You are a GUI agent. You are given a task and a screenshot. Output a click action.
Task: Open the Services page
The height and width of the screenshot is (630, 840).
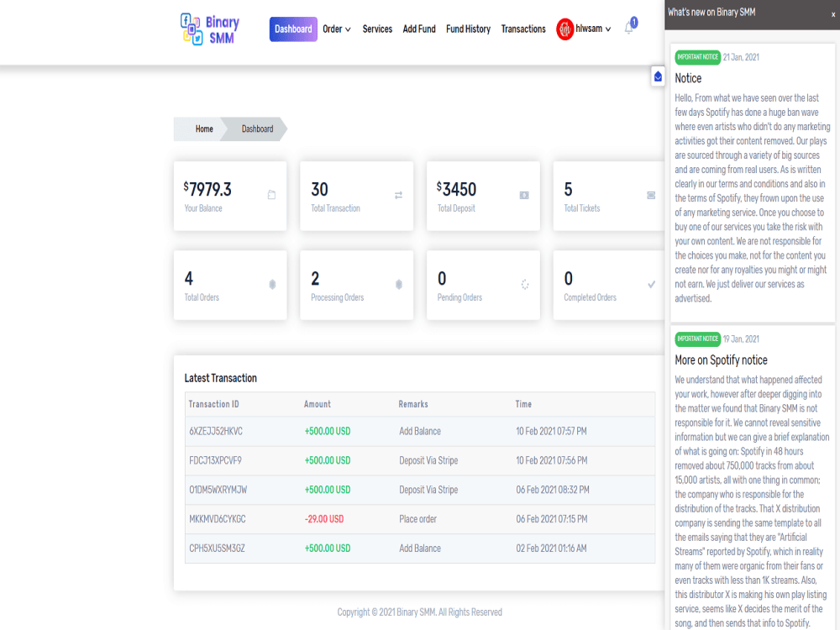coord(377,29)
